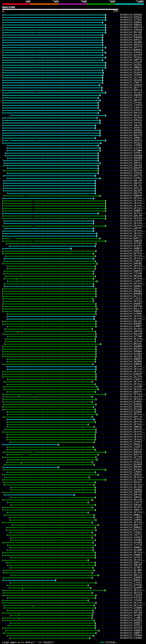The height and width of the screenshot is (644, 146).
Task: Click the white query sequence ruler bar
Action: [60, 9]
